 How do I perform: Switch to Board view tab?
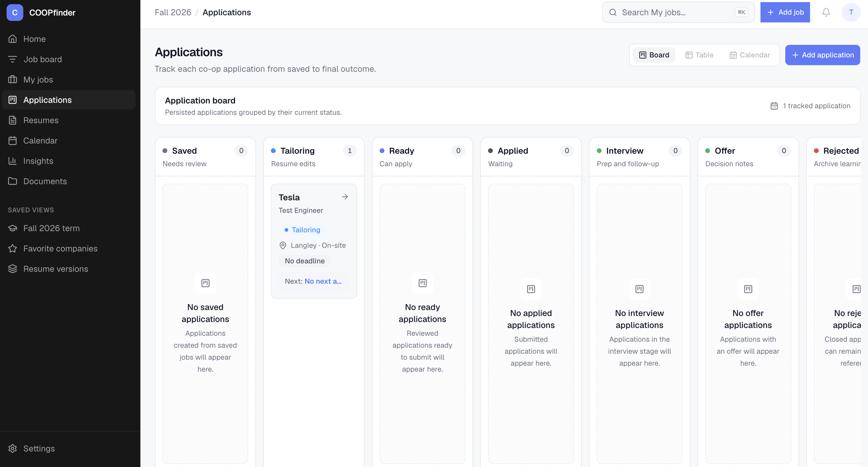click(x=654, y=55)
